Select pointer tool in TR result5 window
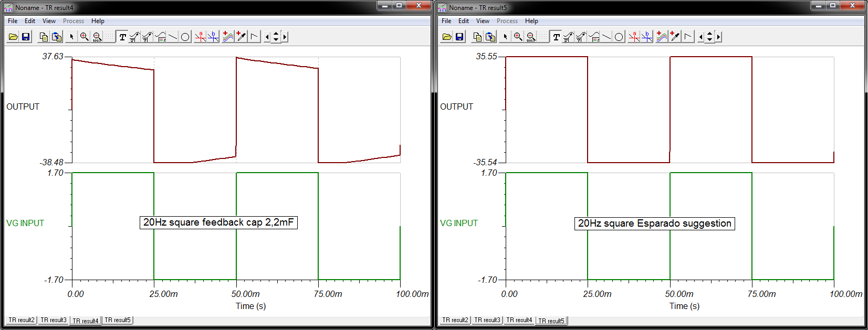This screenshot has height=330, width=868. (x=505, y=37)
